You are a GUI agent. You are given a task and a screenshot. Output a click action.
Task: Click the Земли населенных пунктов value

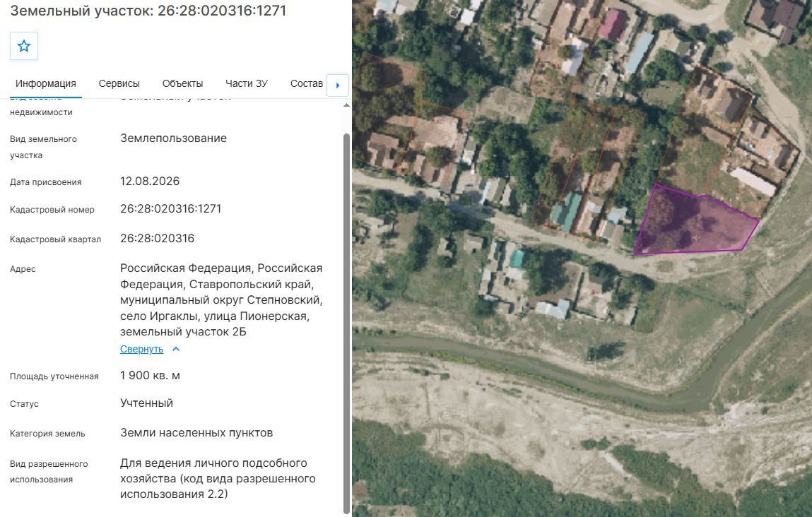click(196, 433)
